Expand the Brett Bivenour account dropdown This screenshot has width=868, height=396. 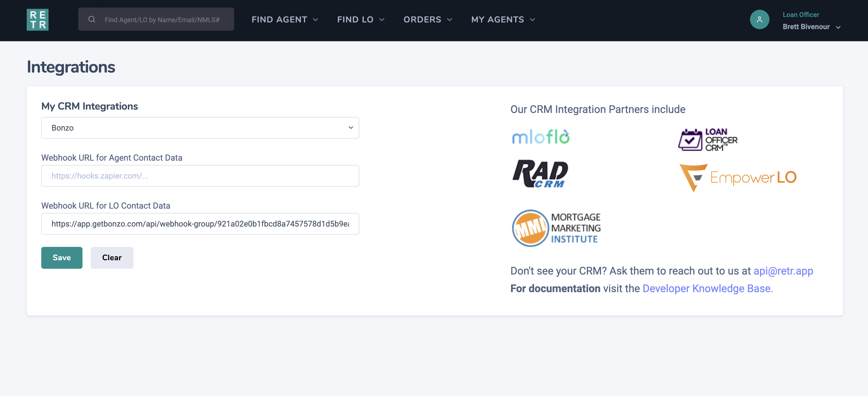(x=812, y=27)
